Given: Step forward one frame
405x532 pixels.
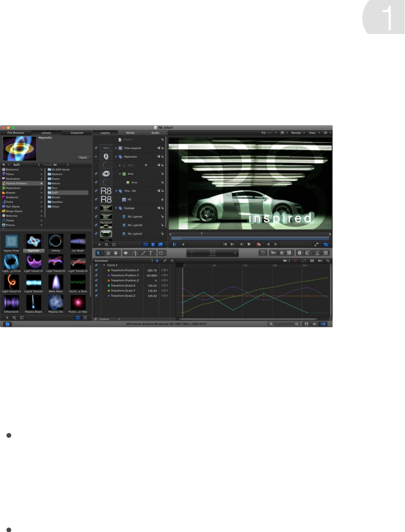Looking at the screenshot, I should 275,244.
